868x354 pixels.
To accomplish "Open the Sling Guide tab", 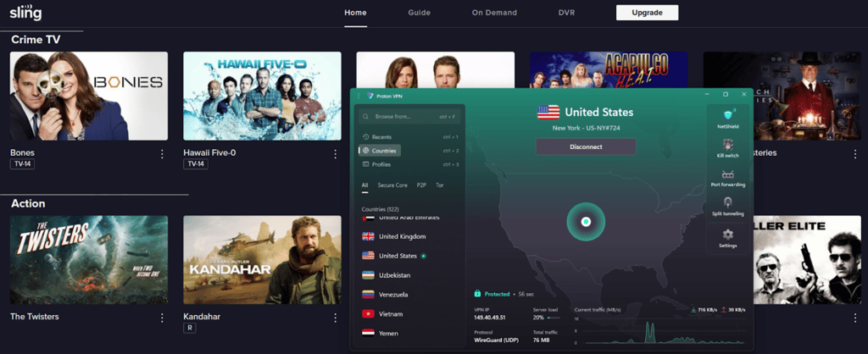I will point(419,13).
